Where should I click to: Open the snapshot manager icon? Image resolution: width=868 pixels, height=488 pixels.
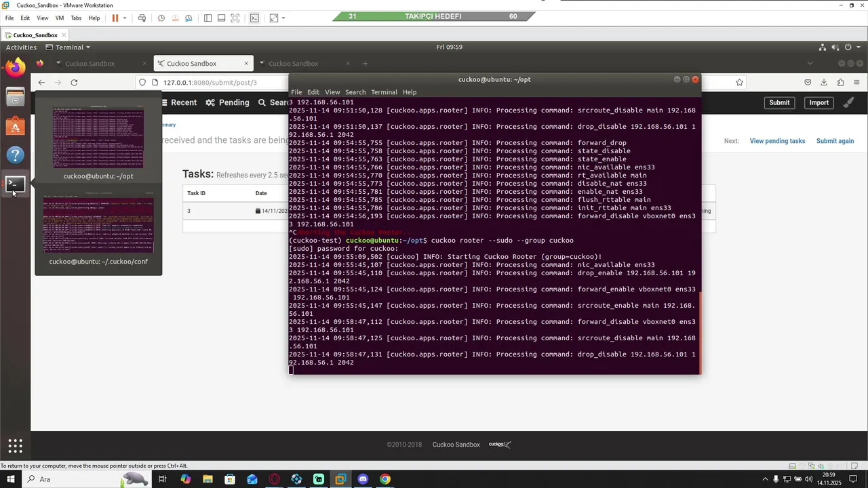click(x=189, y=18)
